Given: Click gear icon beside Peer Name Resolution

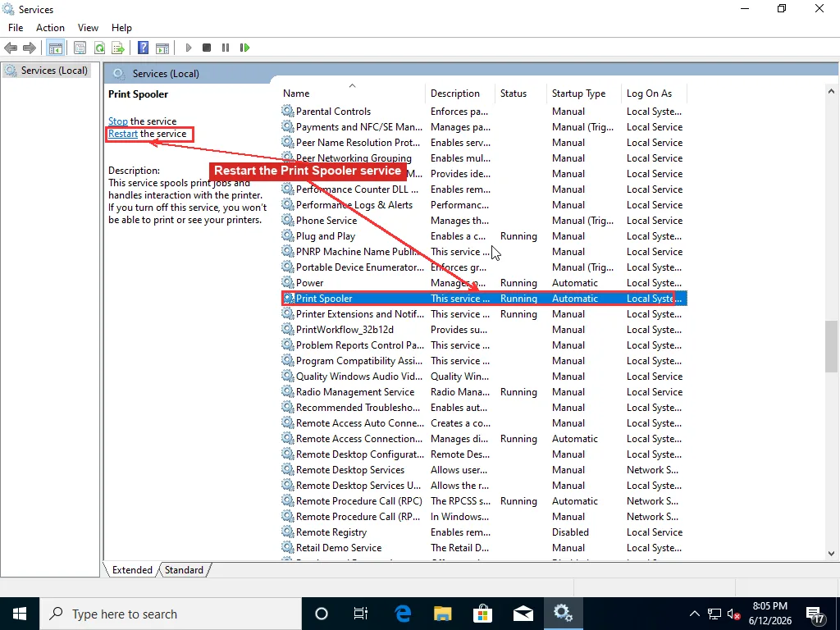Looking at the screenshot, I should pos(288,143).
